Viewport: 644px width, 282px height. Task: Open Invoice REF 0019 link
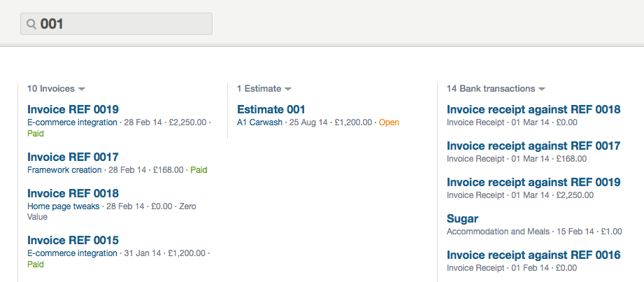pyautogui.click(x=73, y=109)
